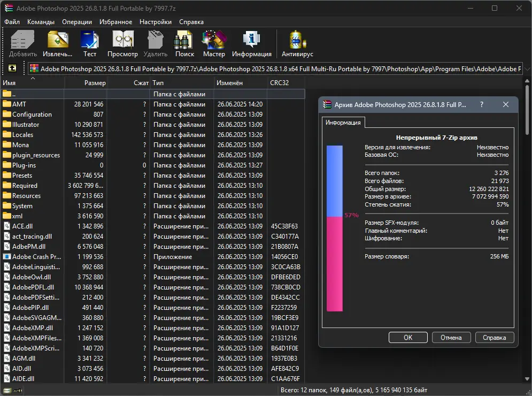Start the Антивирус scan from the toolbar
This screenshot has width=532, height=396.
coord(296,43)
